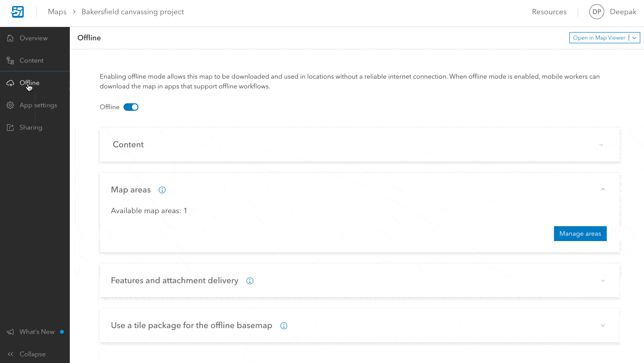This screenshot has height=363, width=644.
Task: Expand the Content section chevron
Action: [601, 145]
